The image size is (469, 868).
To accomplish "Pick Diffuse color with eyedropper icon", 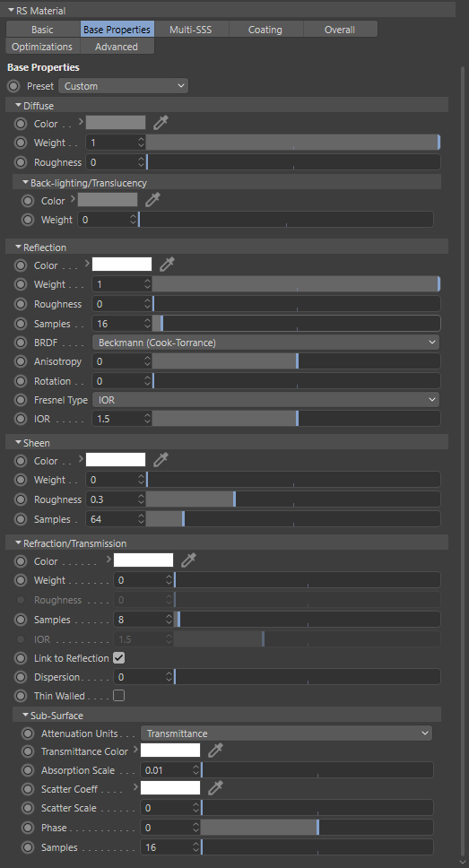I will tap(161, 123).
